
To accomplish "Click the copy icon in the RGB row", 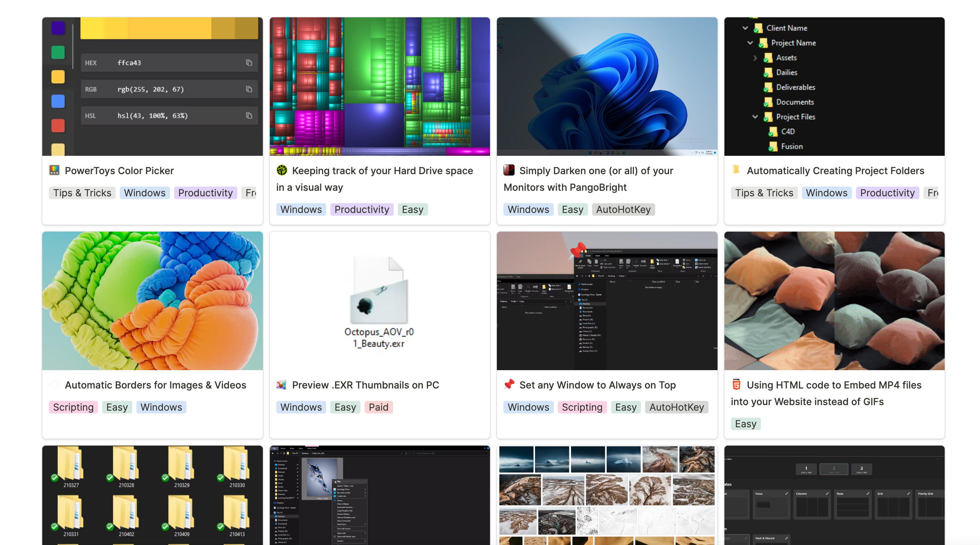I will pyautogui.click(x=249, y=89).
